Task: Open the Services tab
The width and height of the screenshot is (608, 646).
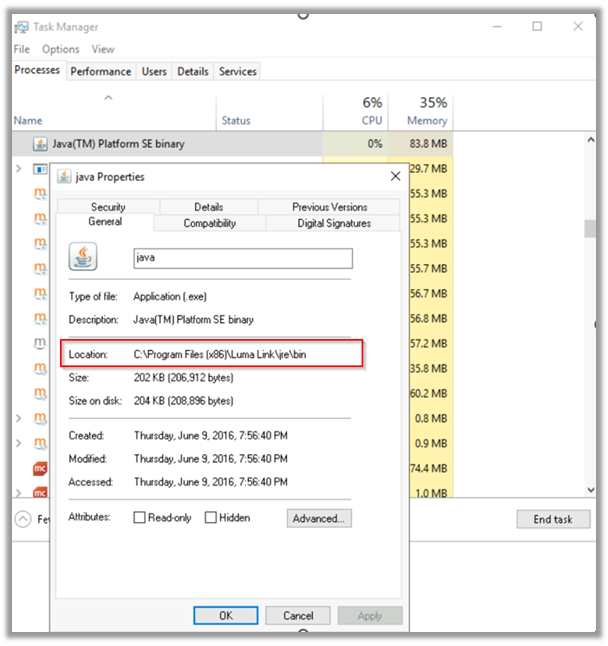Action: 238,72
